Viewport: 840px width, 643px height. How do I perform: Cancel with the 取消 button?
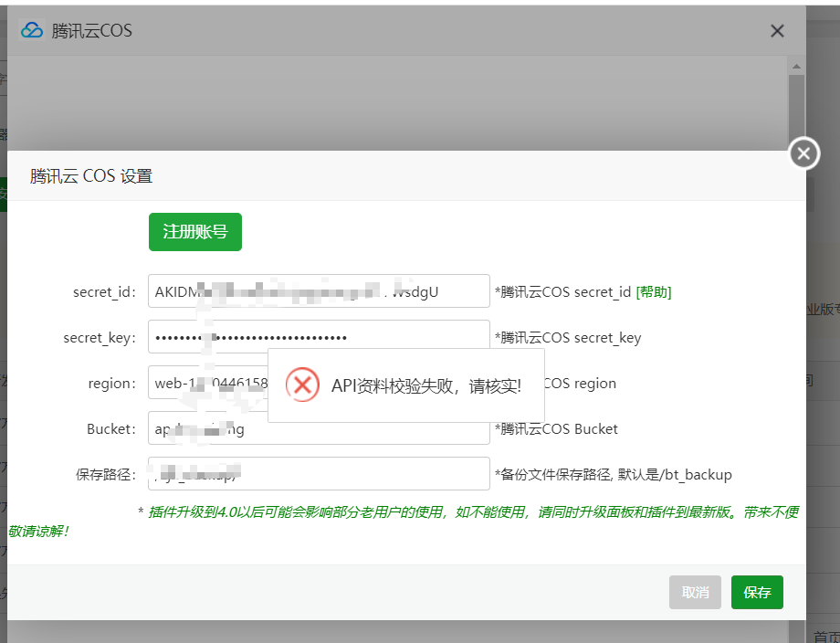695,592
